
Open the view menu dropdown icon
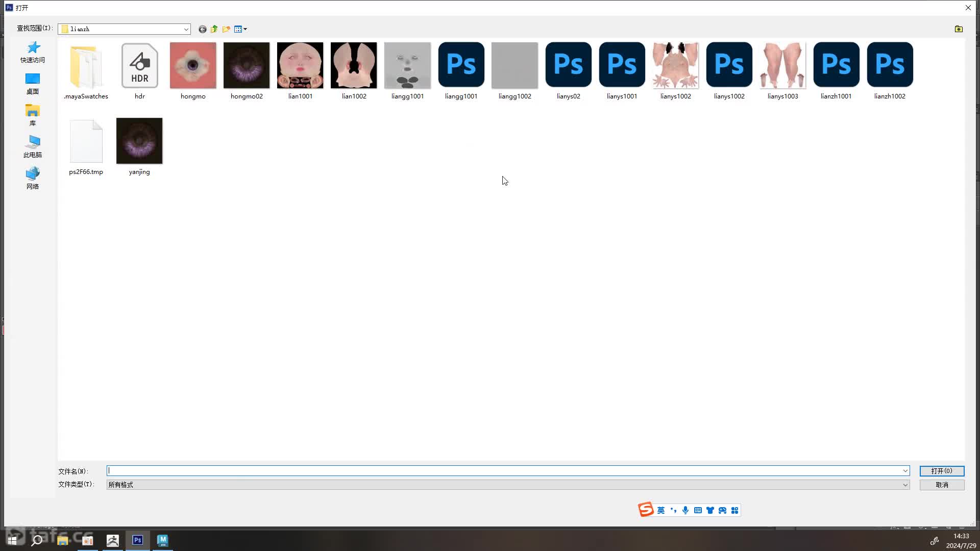point(240,29)
